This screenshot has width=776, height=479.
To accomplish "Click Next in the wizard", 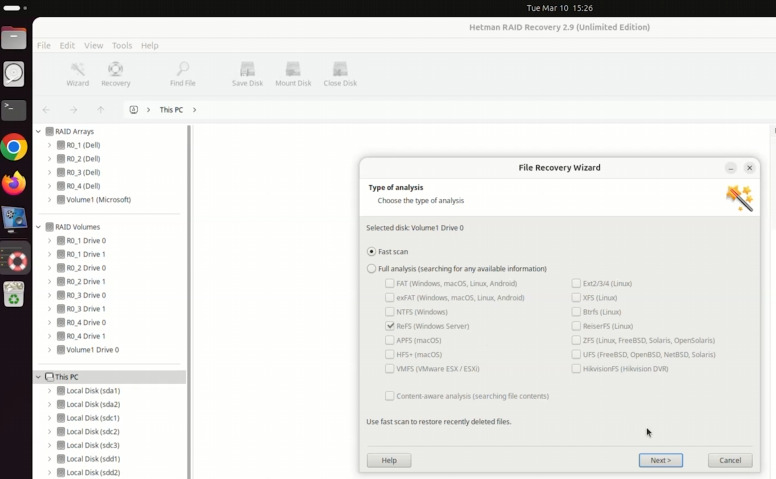I will tap(661, 460).
